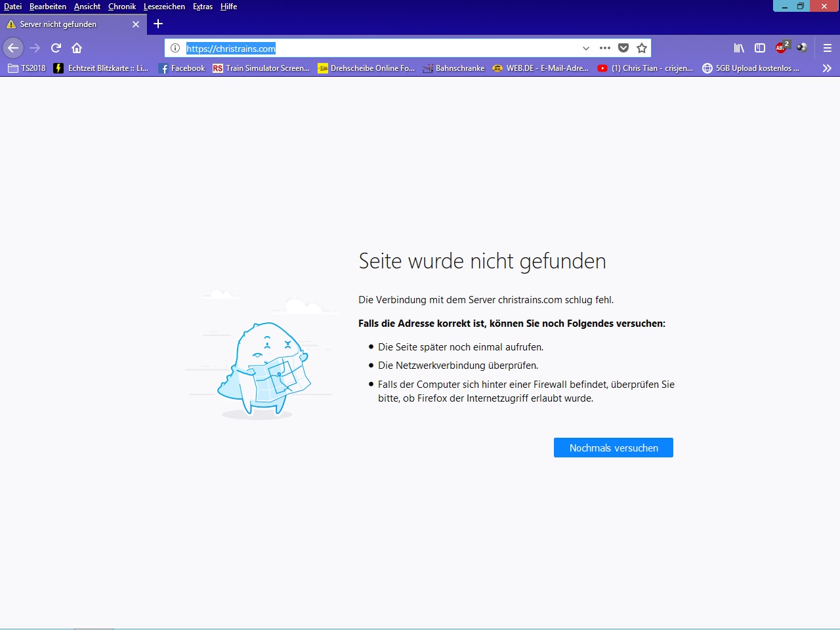The height and width of the screenshot is (630, 840).
Task: Open the Adblock Plus extension
Action: [x=782, y=47]
